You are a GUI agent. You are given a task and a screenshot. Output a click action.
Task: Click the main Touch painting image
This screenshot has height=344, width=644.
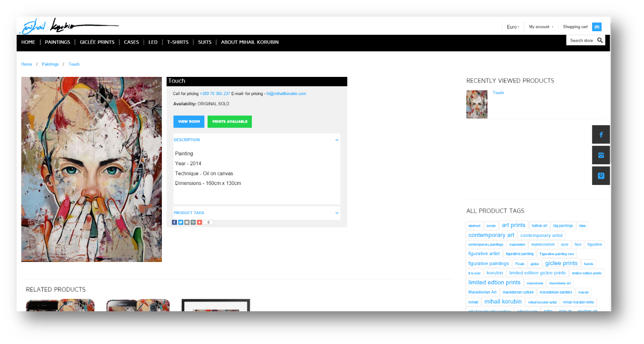(92, 169)
